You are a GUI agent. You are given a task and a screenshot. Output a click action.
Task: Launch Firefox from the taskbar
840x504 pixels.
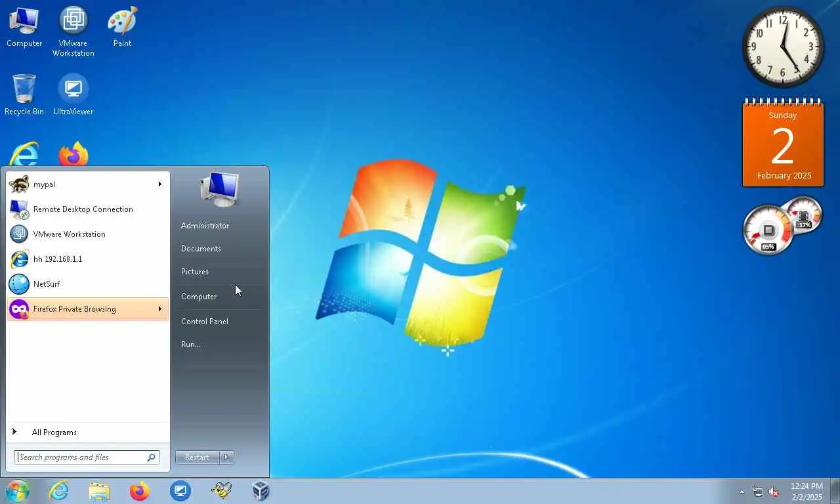pos(140,491)
